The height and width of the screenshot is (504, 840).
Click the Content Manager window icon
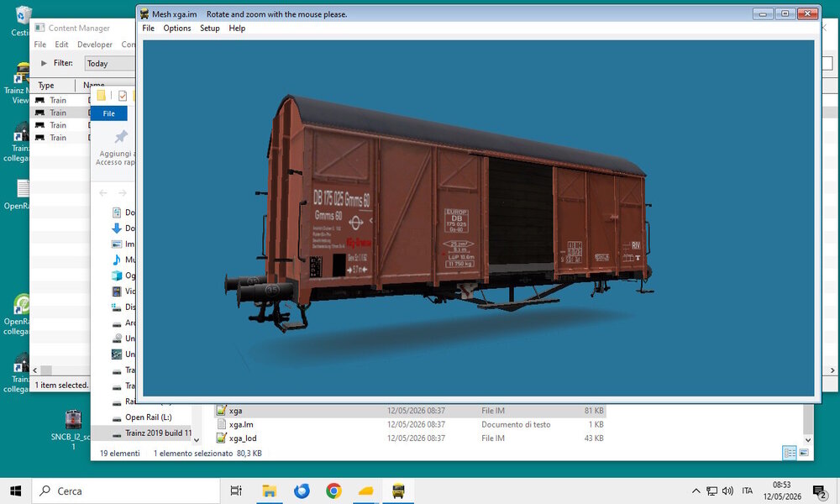pyautogui.click(x=39, y=28)
